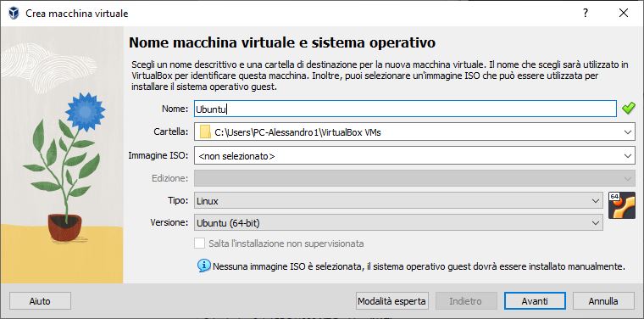This screenshot has width=644, height=319.
Task: Click the greyed-out Indietro button
Action: (465, 301)
